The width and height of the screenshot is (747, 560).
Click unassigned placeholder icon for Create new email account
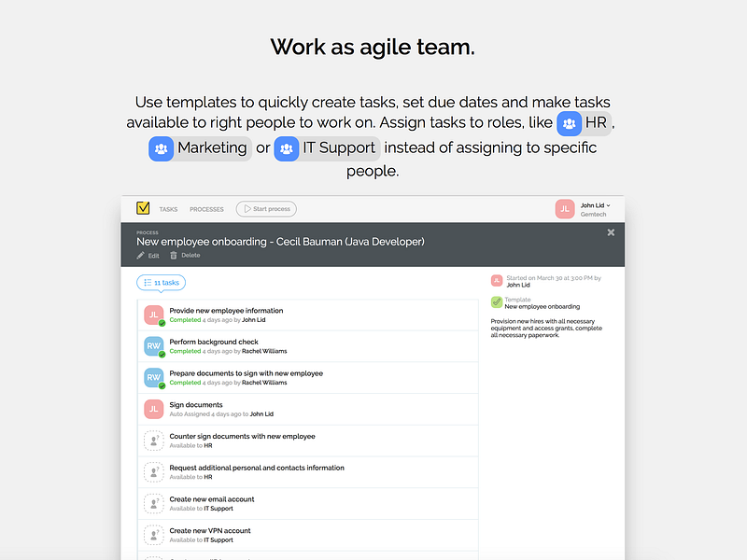pyautogui.click(x=153, y=504)
